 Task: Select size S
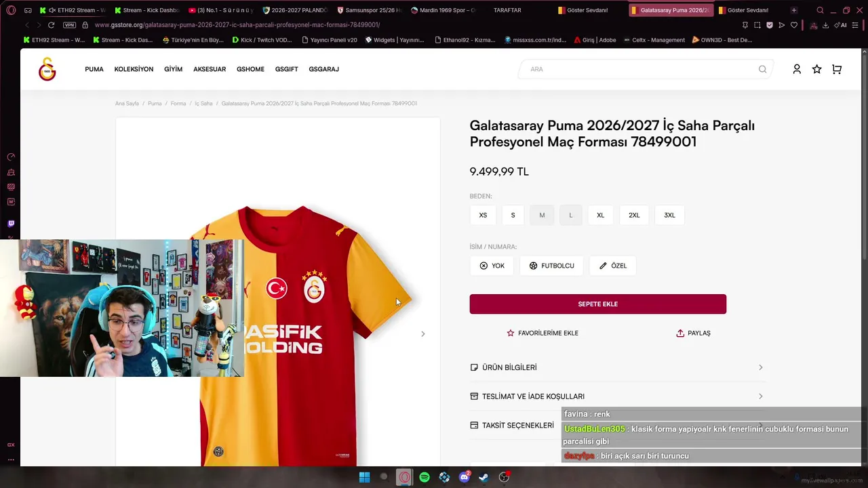(513, 215)
